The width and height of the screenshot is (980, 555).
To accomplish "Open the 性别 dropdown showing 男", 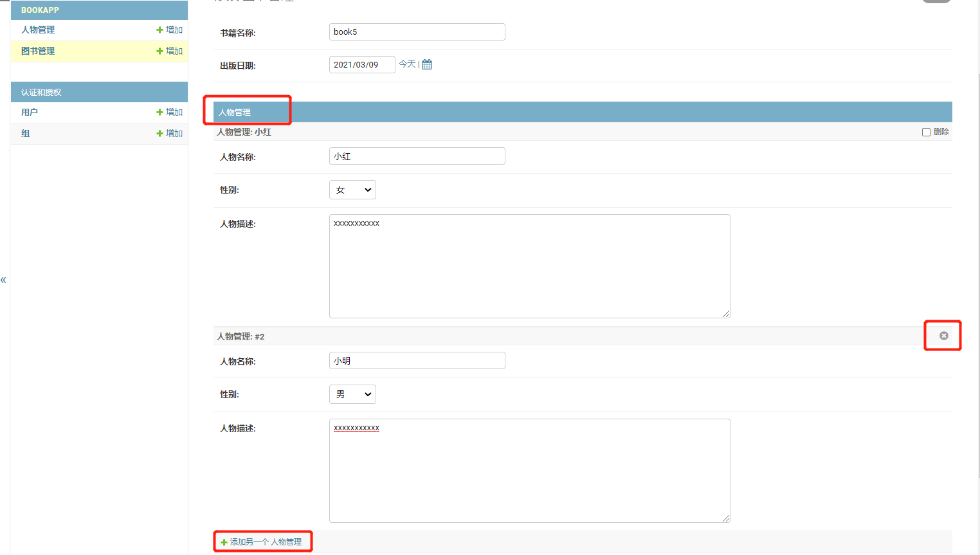I will pyautogui.click(x=352, y=394).
